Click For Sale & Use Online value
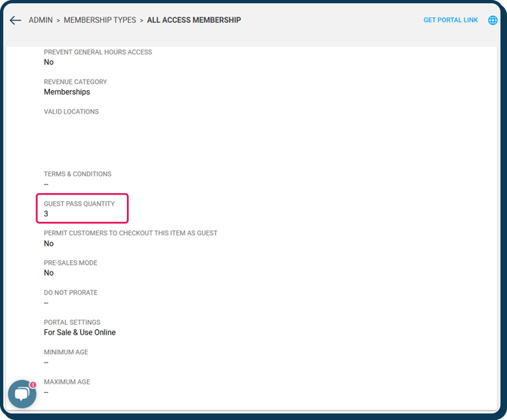Image resolution: width=507 pixels, height=420 pixels. coord(79,332)
